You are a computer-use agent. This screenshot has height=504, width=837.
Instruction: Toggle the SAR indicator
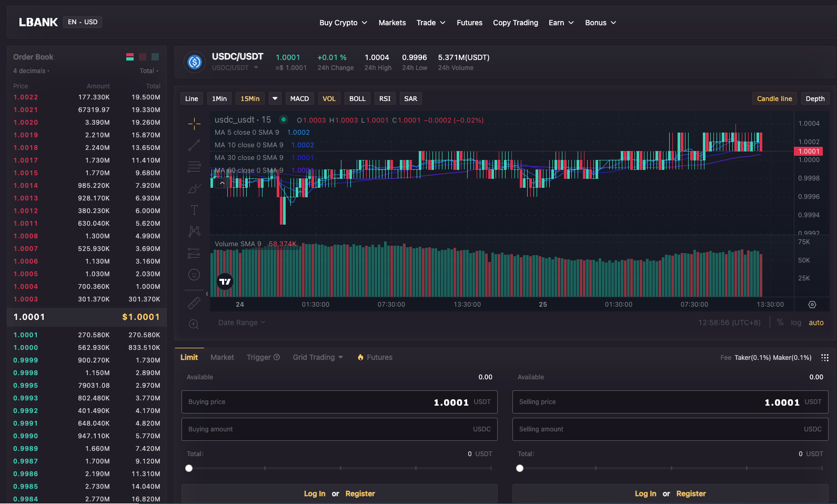point(411,98)
